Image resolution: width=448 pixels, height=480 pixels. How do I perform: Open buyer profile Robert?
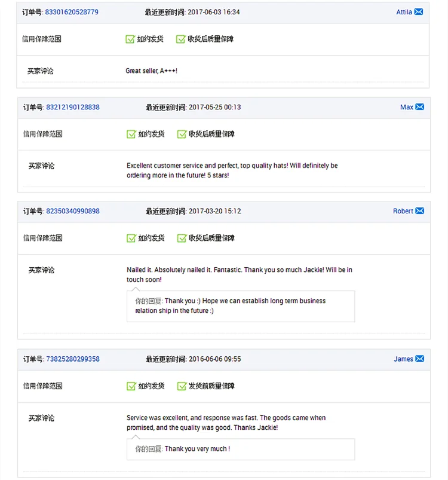403,211
